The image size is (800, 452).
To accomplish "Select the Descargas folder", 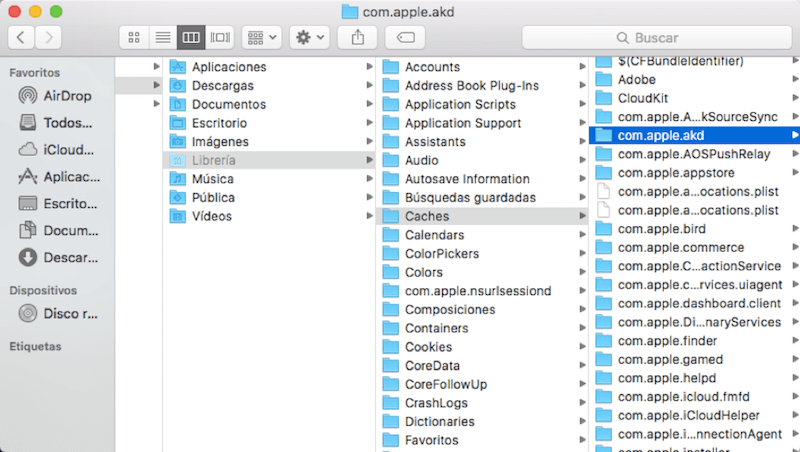I will (x=269, y=86).
